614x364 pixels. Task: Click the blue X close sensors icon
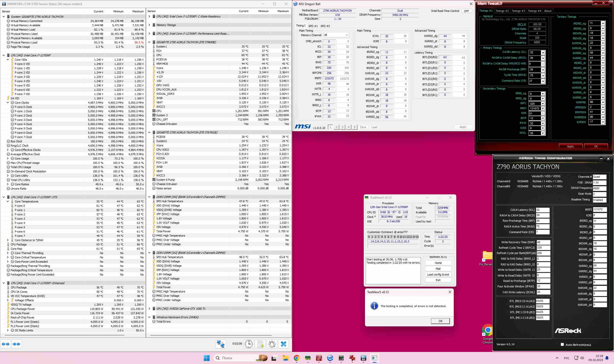[284, 344]
